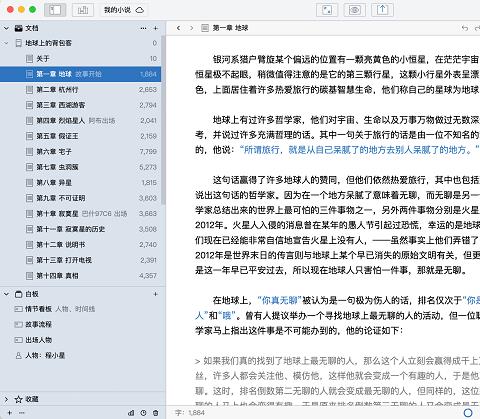The width and height of the screenshot is (480, 419).
Task: Open chapter 第十章 寂寞星
Action: pyautogui.click(x=80, y=214)
